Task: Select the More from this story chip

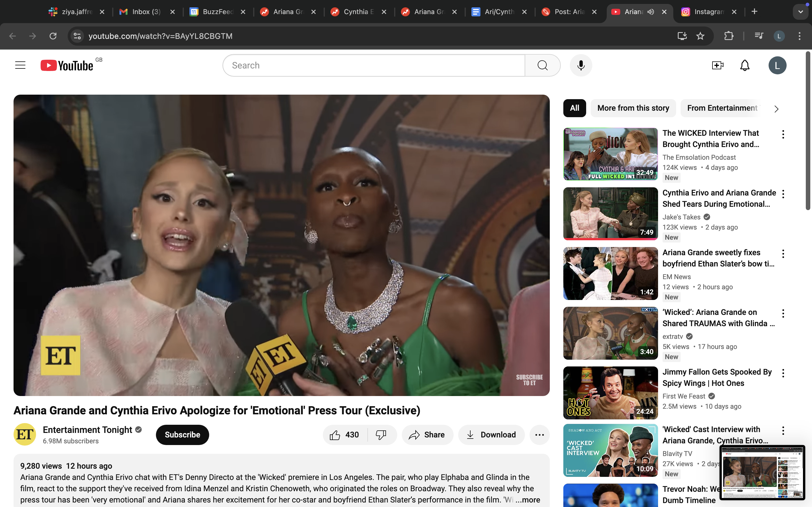Action: tap(633, 108)
